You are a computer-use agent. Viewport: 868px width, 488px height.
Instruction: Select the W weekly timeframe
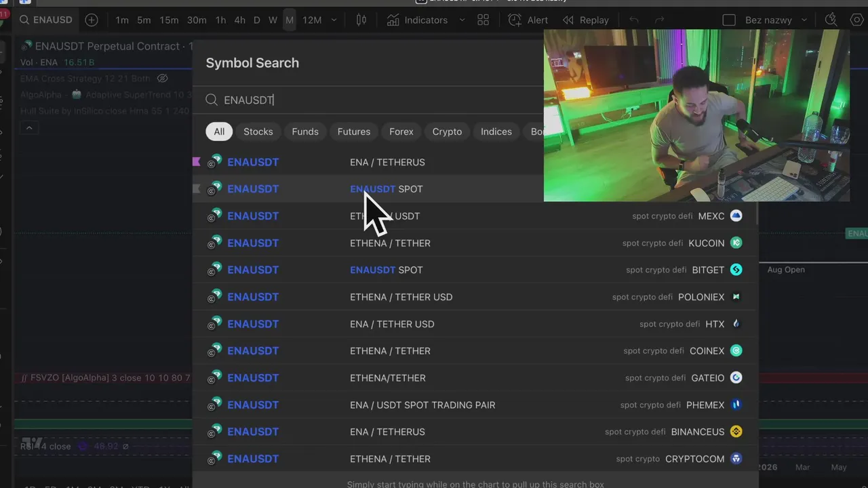tap(273, 20)
